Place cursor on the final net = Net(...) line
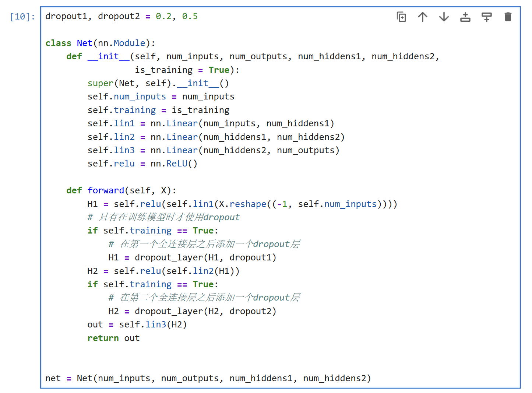The height and width of the screenshot is (393, 532). tap(208, 378)
